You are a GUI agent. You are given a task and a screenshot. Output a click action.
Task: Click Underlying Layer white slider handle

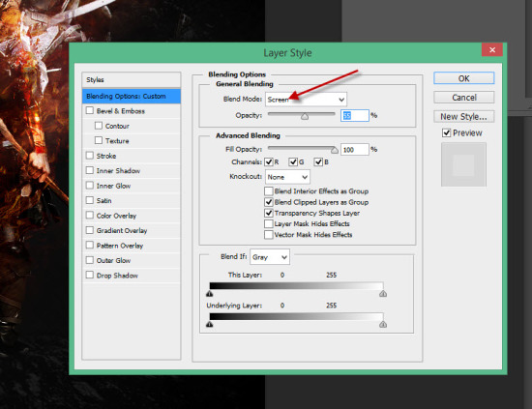click(383, 324)
